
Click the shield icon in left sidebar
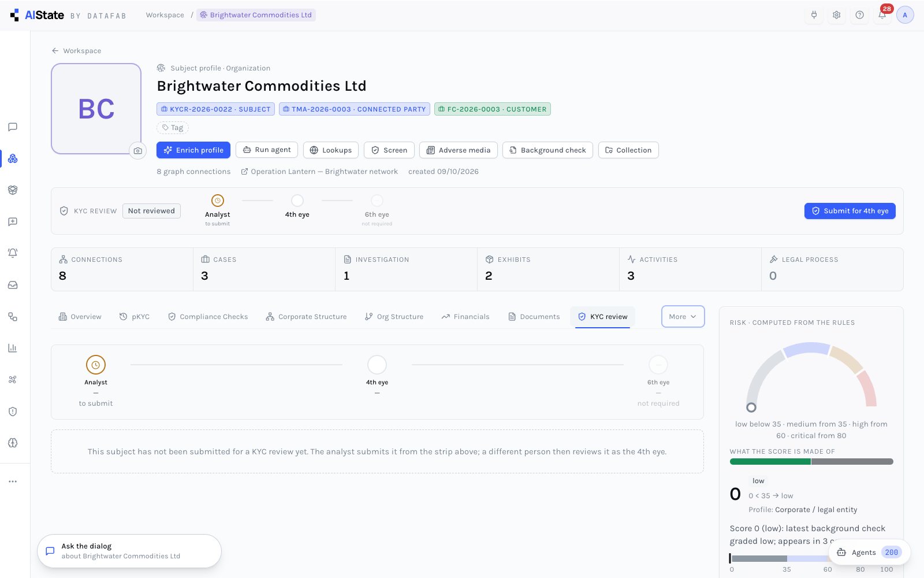tap(13, 412)
